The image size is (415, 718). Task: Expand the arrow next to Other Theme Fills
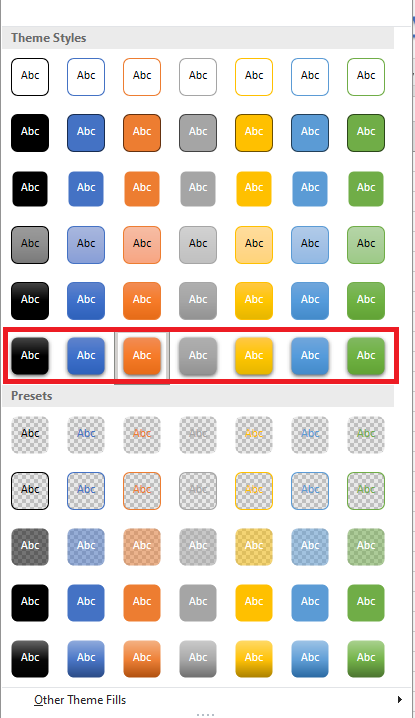click(400, 700)
